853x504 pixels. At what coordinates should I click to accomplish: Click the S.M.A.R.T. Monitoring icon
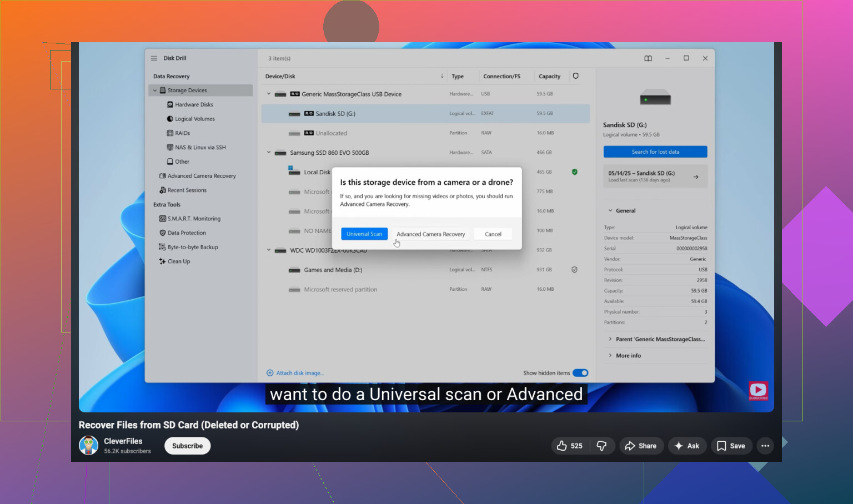pos(163,219)
